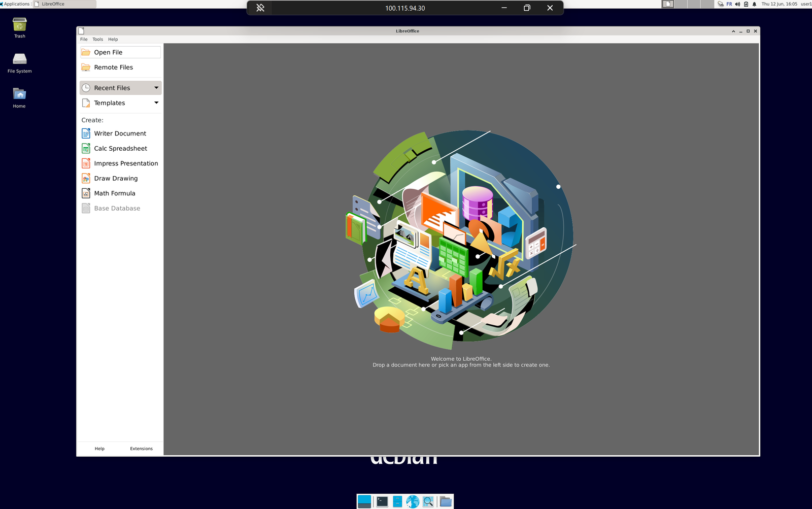Image resolution: width=812 pixels, height=509 pixels.
Task: Open the Tools menu
Action: (97, 39)
